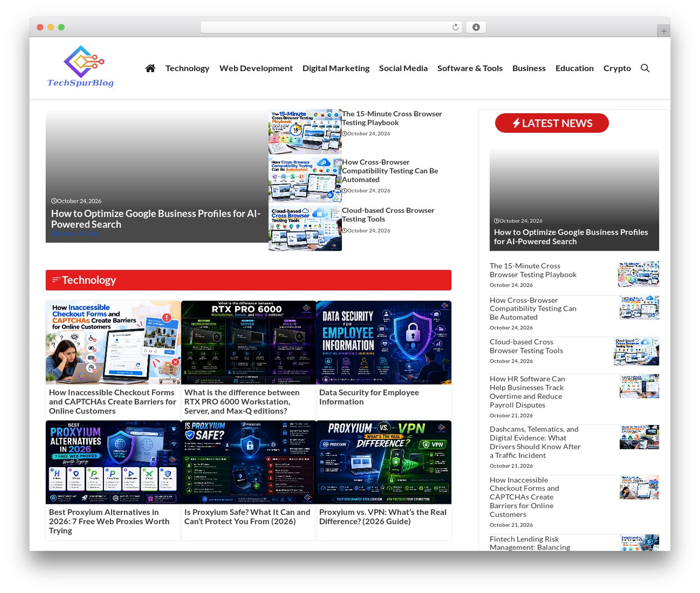Read 'Best Proxyium Alternatives in 2026' title
The image size is (700, 593).
tap(109, 521)
